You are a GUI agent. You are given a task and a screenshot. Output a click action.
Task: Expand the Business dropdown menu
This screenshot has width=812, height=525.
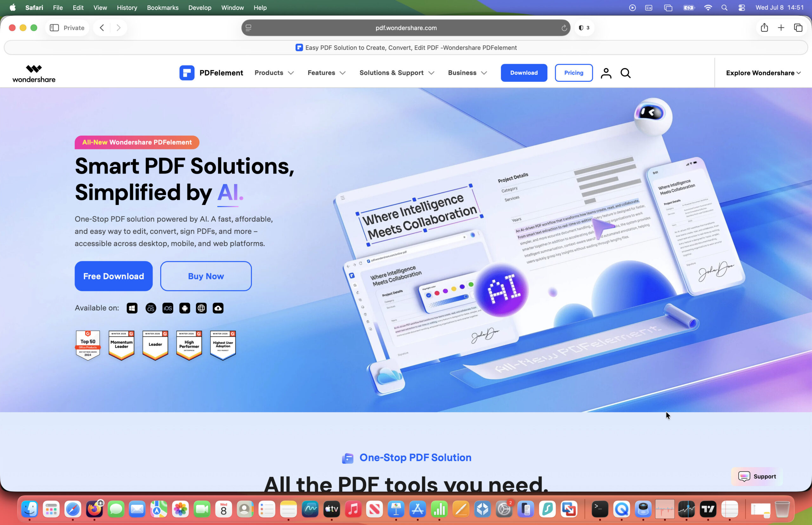[x=467, y=73]
